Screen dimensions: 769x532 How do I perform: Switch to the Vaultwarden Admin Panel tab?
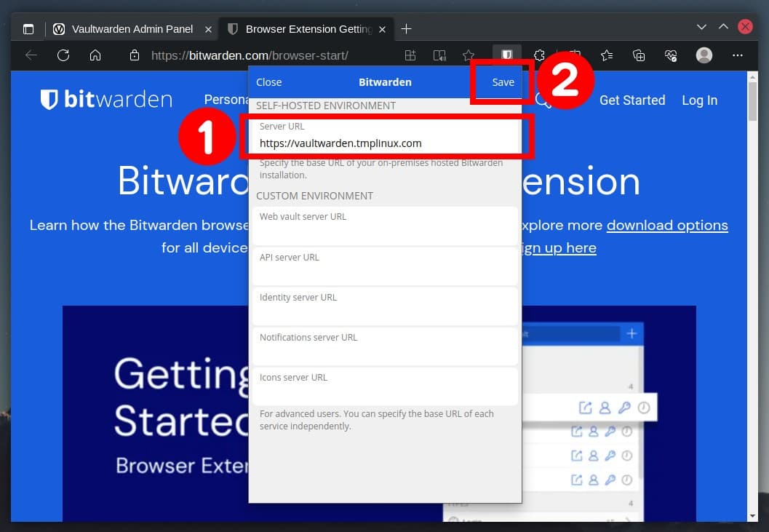pyautogui.click(x=131, y=28)
